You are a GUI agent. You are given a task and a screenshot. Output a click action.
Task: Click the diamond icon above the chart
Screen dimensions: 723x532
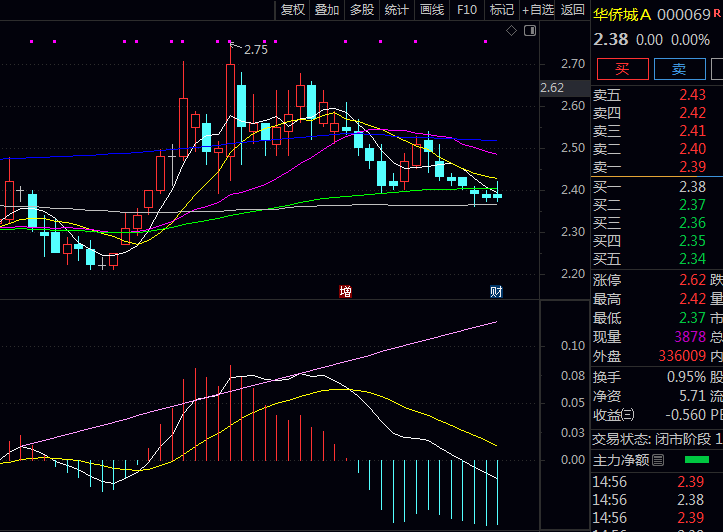pyautogui.click(x=511, y=31)
